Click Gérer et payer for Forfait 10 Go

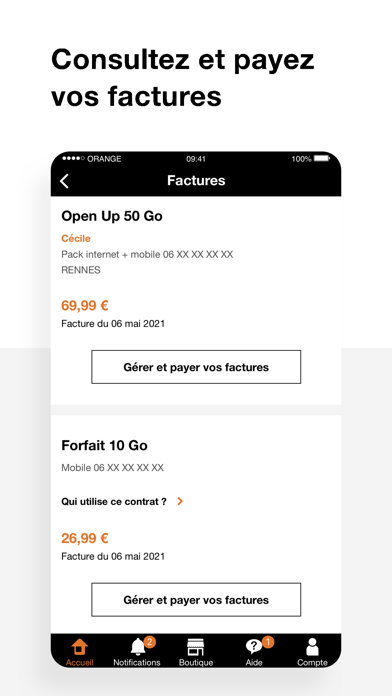tap(196, 600)
